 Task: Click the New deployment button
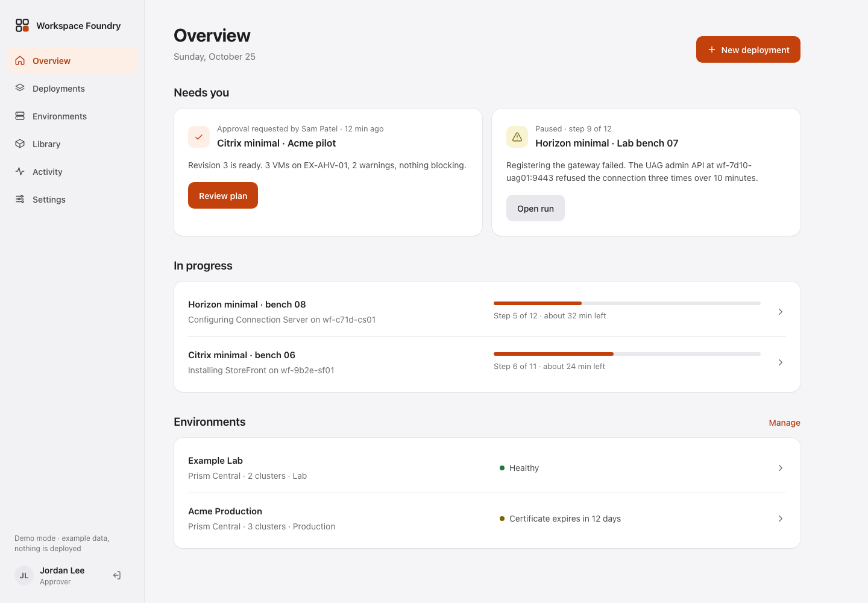coord(748,49)
